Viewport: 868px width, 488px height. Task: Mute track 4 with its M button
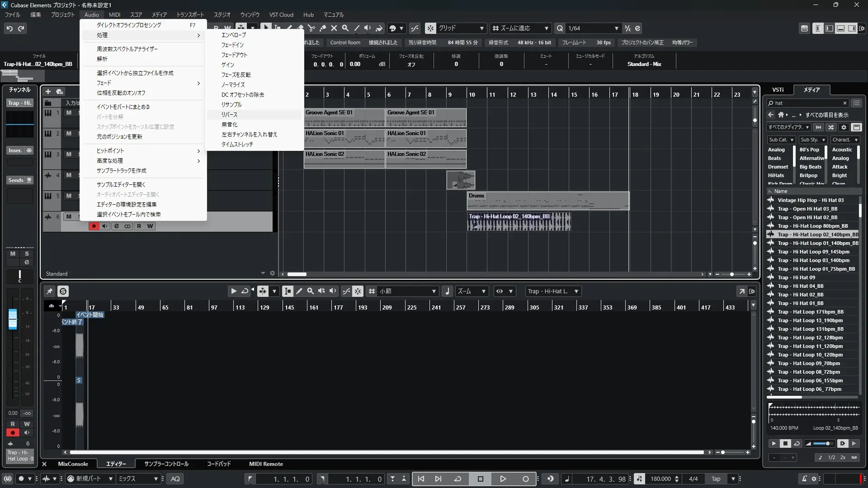coord(69,175)
